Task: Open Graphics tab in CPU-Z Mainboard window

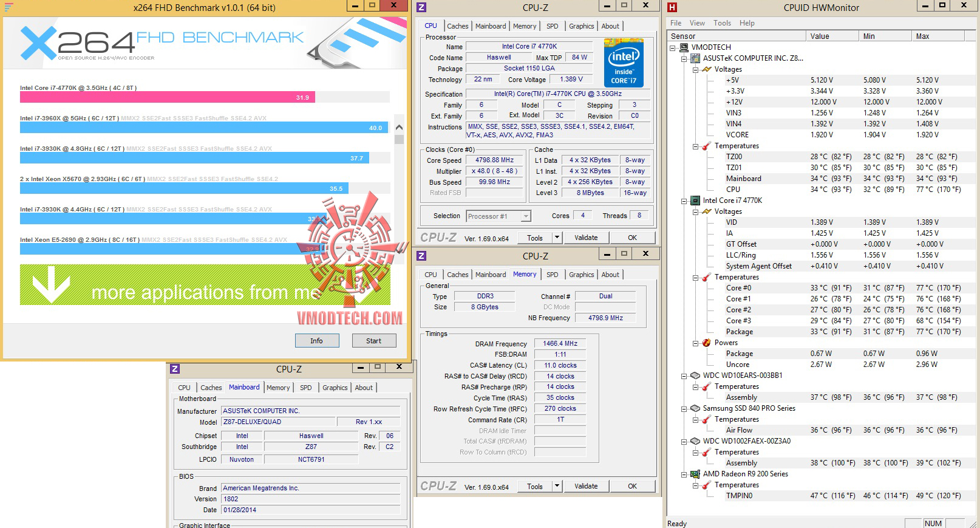Action: [335, 388]
